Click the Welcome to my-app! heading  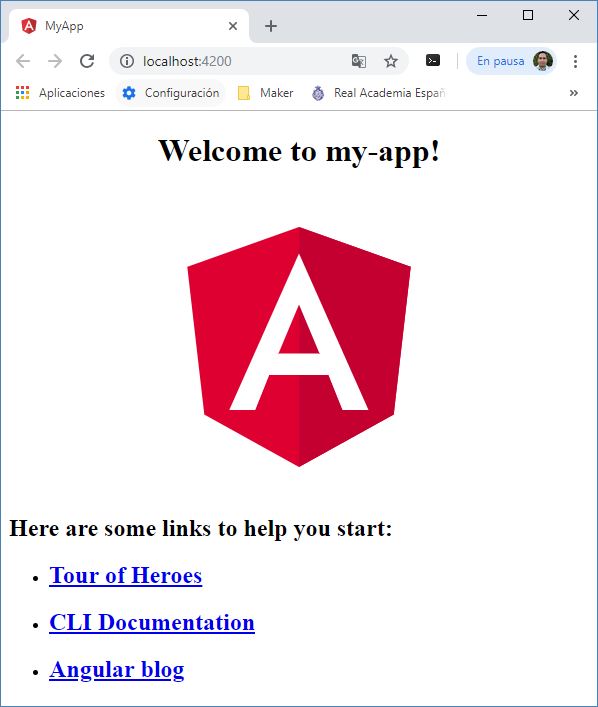[x=299, y=151]
